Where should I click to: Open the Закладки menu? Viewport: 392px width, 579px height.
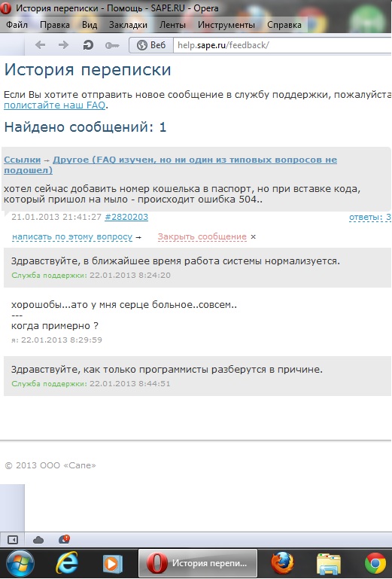tap(128, 25)
